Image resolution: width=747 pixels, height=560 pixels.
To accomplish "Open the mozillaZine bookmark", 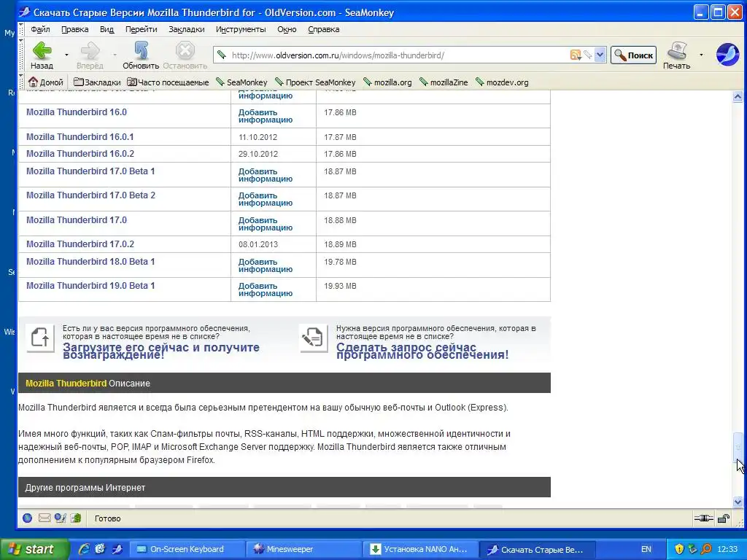I will (444, 82).
